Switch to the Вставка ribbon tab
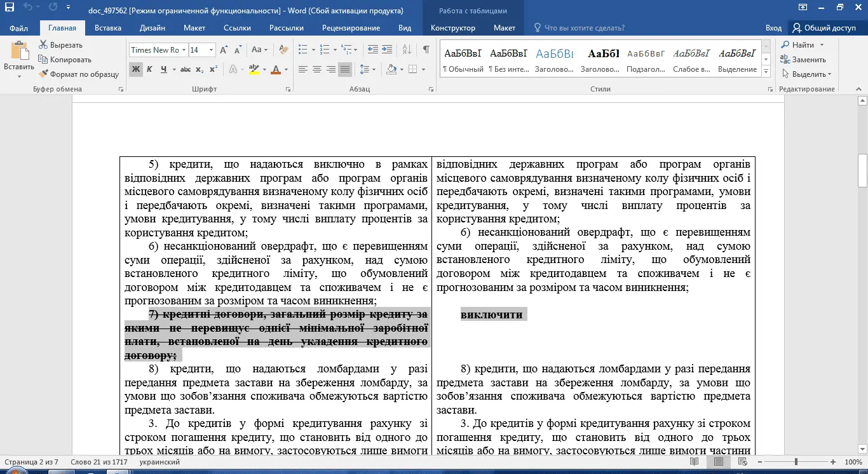 coord(107,28)
